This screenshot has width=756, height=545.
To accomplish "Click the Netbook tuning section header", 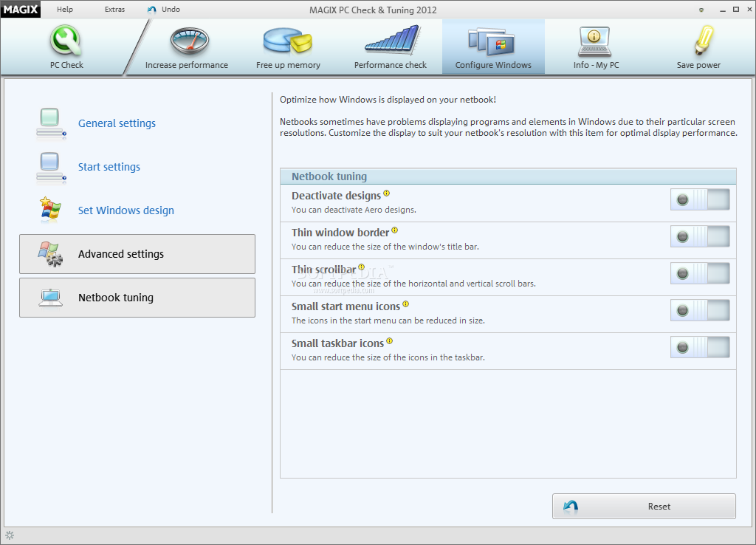I will click(x=508, y=176).
